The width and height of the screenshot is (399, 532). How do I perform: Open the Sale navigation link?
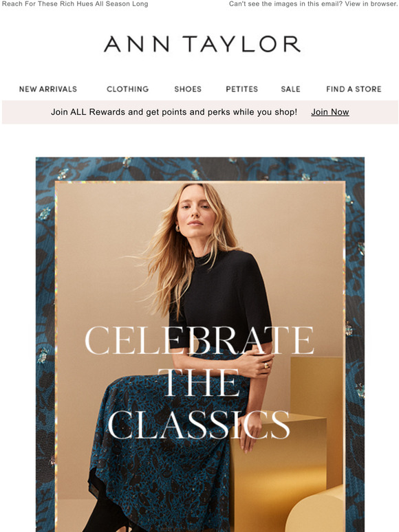point(290,89)
